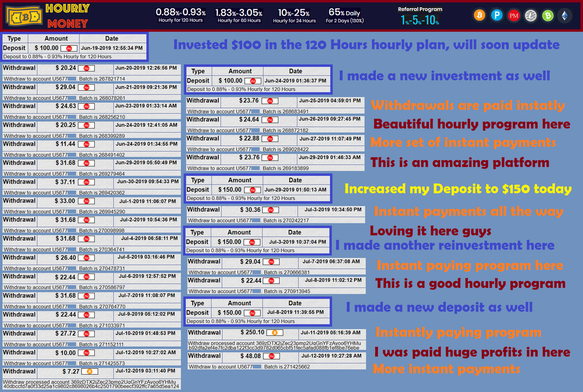Click 'I was paid huge profits in here' caption
Image resolution: width=583 pixels, height=392 pixels.
coord(472,352)
